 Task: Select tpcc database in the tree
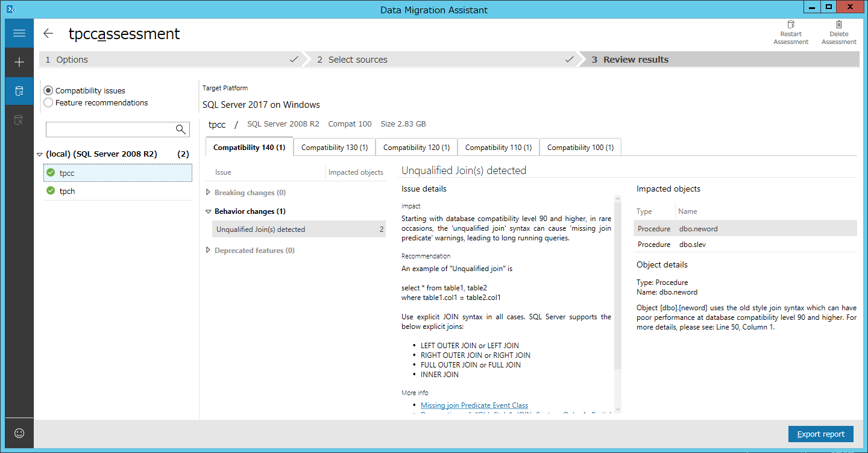[x=118, y=173]
